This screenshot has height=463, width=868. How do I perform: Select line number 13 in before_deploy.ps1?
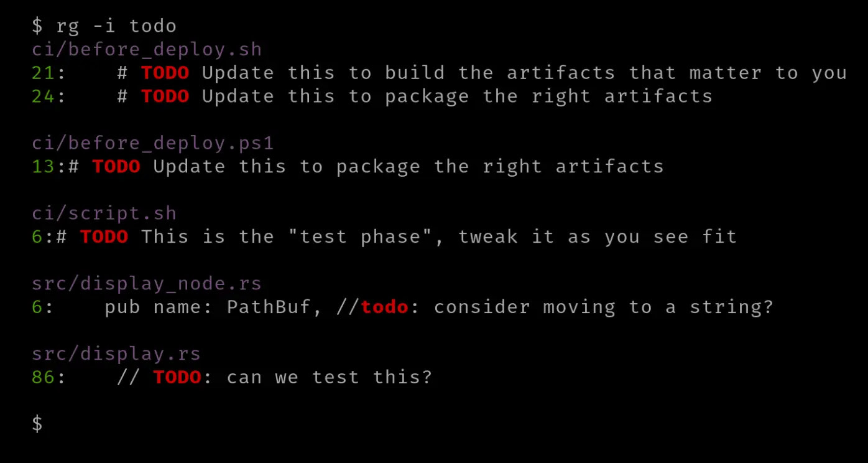pyautogui.click(x=44, y=167)
